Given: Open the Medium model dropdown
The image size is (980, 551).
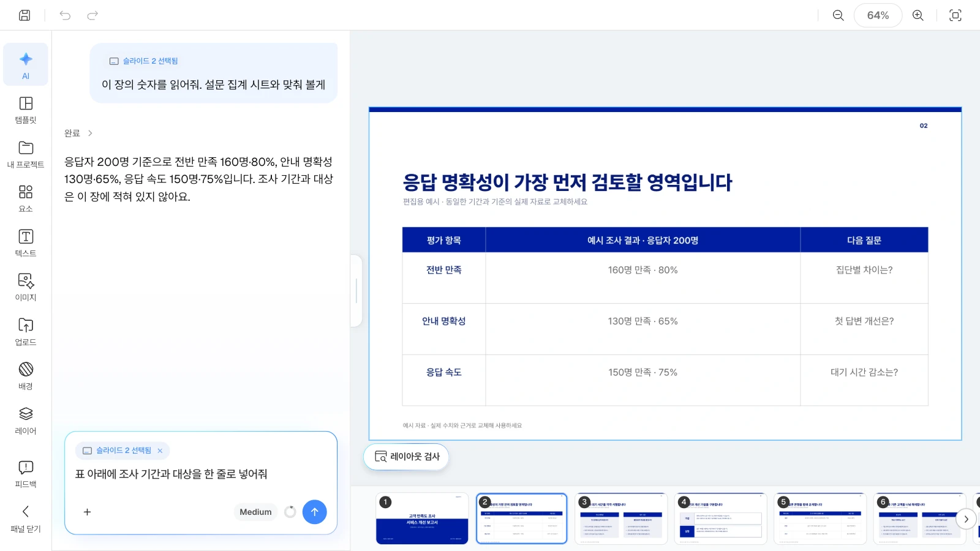Looking at the screenshot, I should click(x=255, y=512).
